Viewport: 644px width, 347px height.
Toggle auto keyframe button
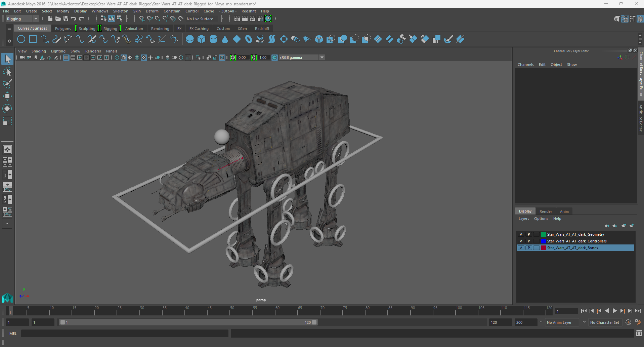point(628,322)
